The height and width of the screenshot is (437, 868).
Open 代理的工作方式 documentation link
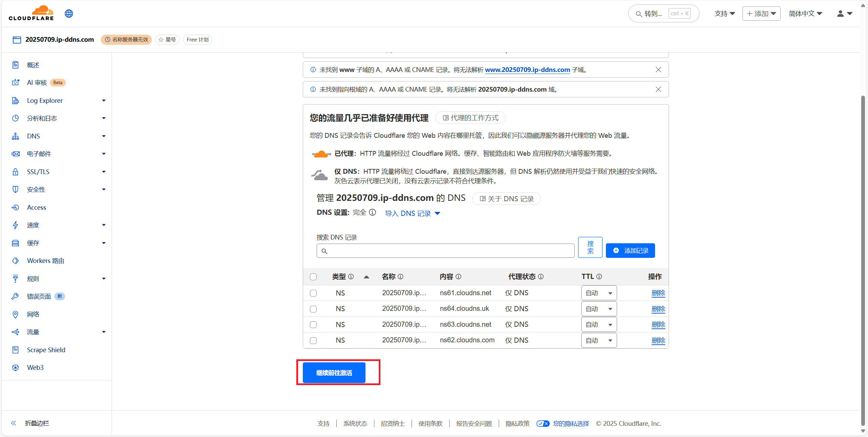470,118
